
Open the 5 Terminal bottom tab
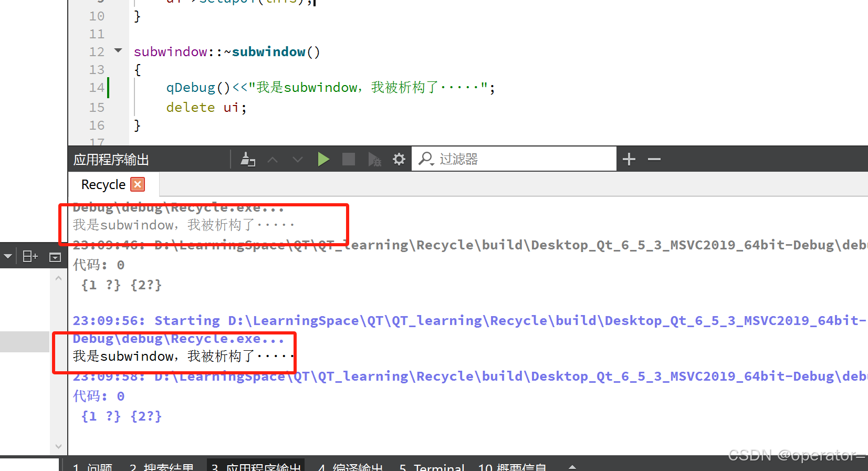coord(432,467)
